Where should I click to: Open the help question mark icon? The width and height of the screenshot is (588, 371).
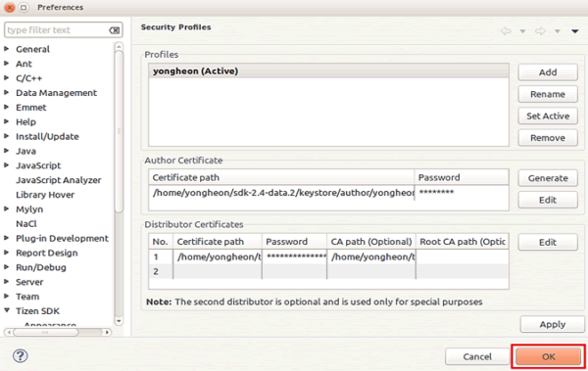pyautogui.click(x=21, y=355)
